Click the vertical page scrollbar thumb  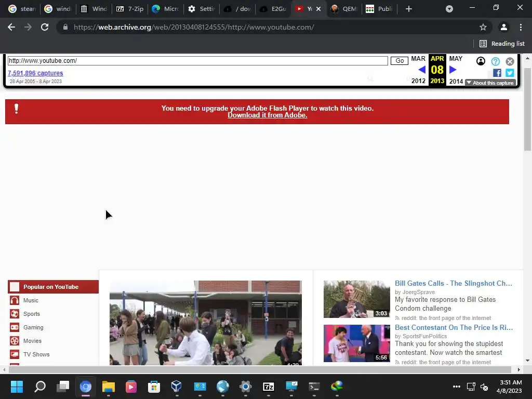click(528, 109)
